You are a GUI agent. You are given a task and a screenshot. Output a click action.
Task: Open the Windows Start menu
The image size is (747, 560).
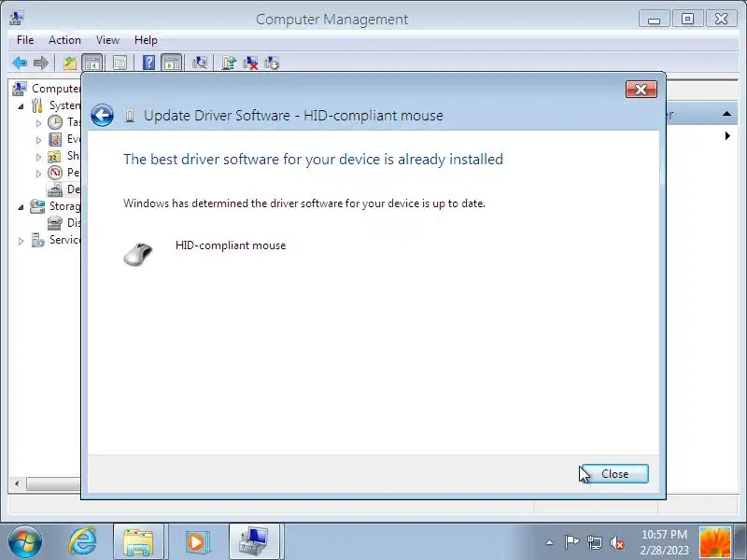pos(25,542)
